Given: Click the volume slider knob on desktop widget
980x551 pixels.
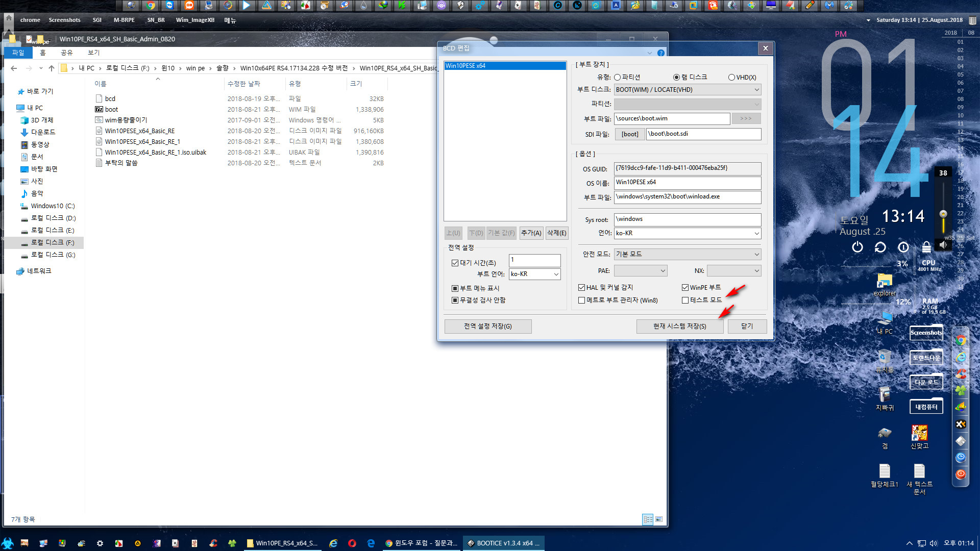Looking at the screenshot, I should point(943,214).
